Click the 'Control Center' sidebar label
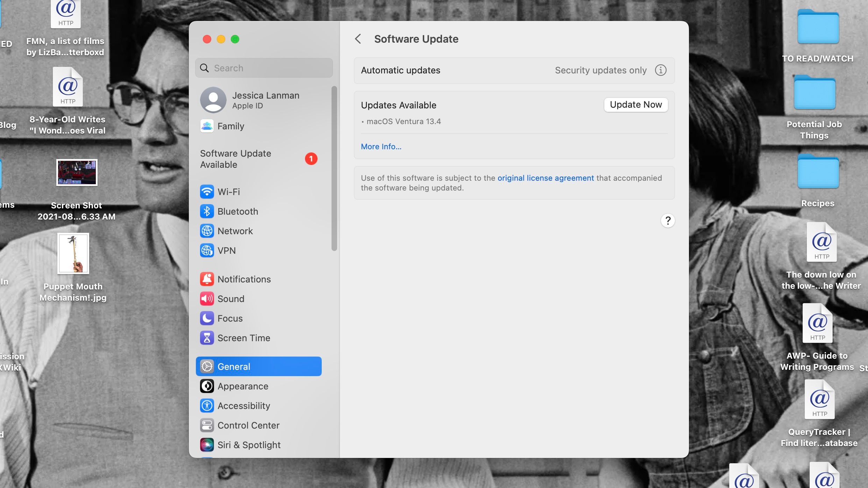 (x=248, y=425)
